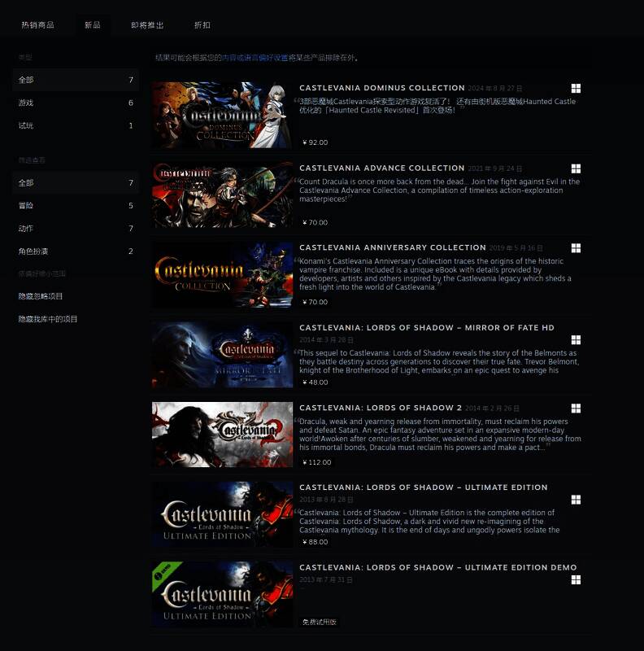Click Windows icon on Castlevania Anniversary Collection row
Image resolution: width=644 pixels, height=651 pixels.
point(576,248)
